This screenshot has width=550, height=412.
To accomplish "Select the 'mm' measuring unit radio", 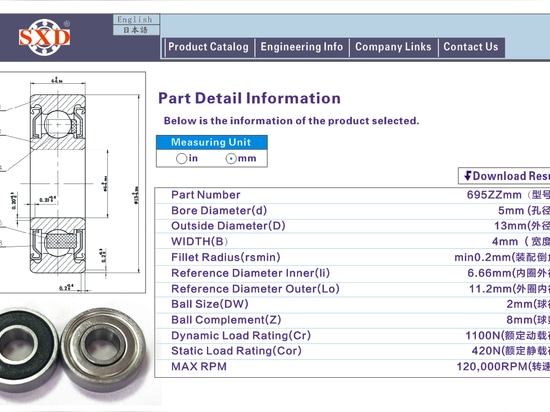I will [x=231, y=158].
